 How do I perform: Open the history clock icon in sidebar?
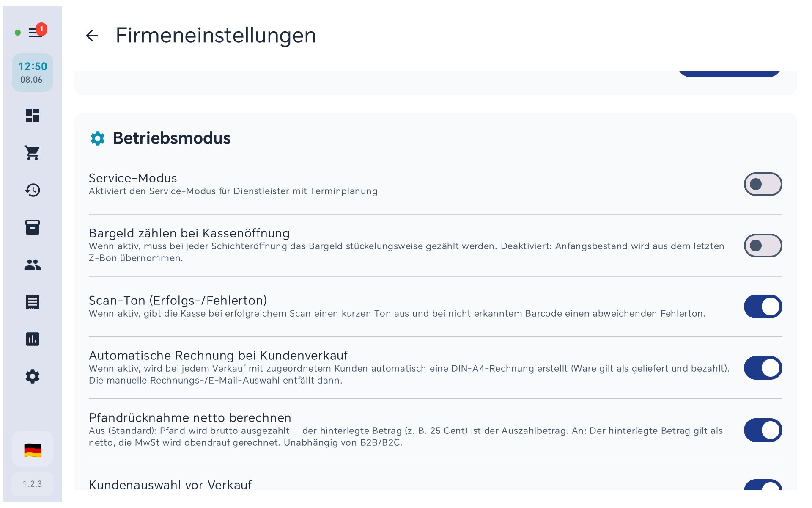pyautogui.click(x=33, y=190)
